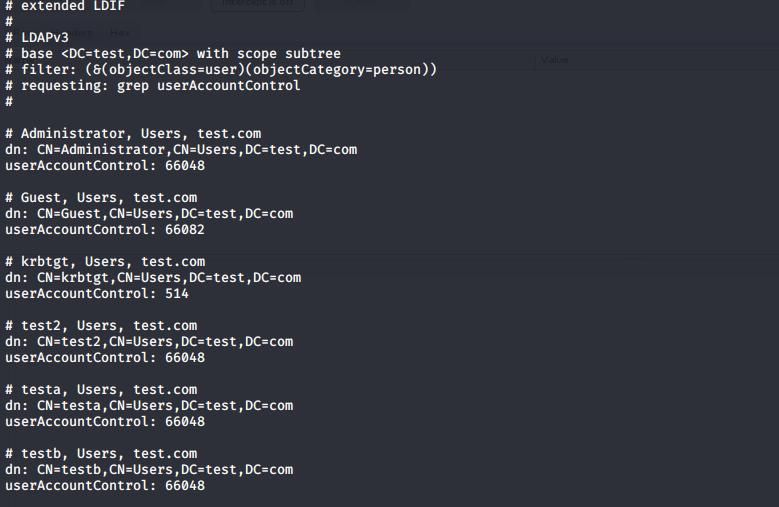Click the objectClass=user filter line
Viewport: 779px width, 507px height.
point(221,70)
